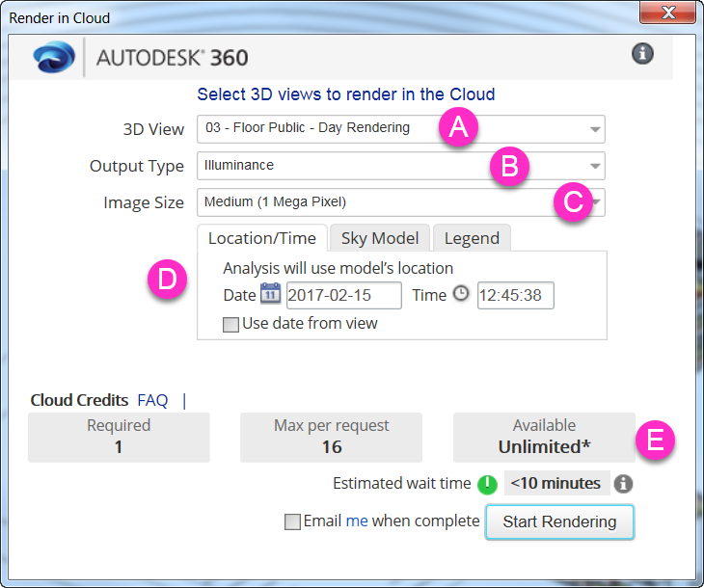Open the Cloud Credits FAQ link

152,400
